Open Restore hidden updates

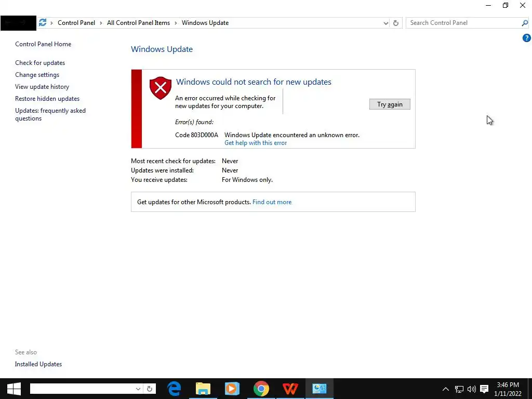pos(47,98)
